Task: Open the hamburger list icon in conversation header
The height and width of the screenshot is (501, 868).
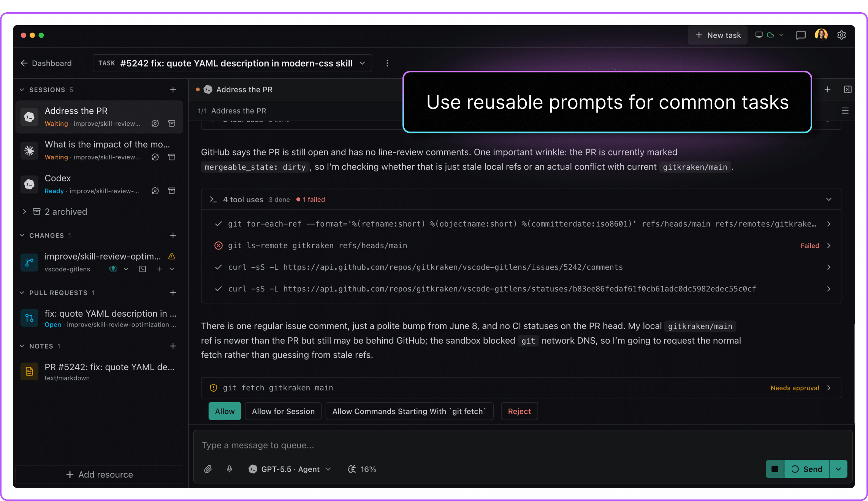Action: point(845,111)
